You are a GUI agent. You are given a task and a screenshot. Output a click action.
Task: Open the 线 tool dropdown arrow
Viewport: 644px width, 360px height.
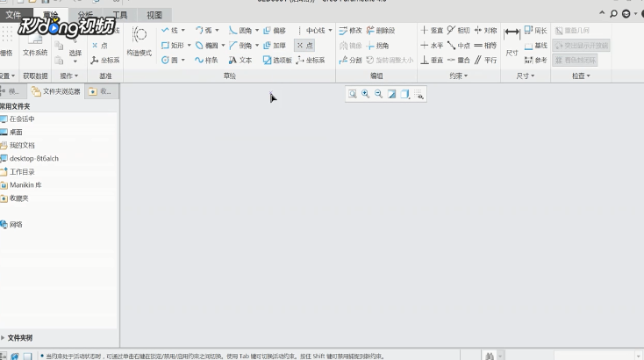coord(183,31)
